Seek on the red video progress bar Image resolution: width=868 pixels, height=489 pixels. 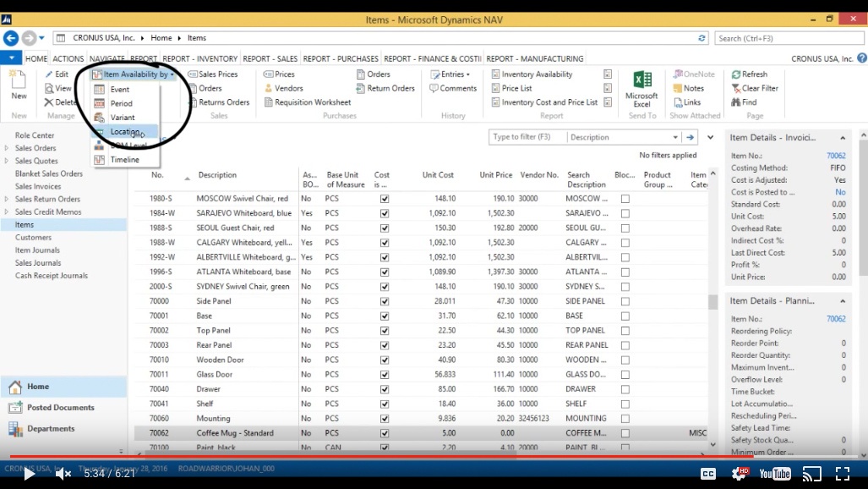[x=434, y=456]
